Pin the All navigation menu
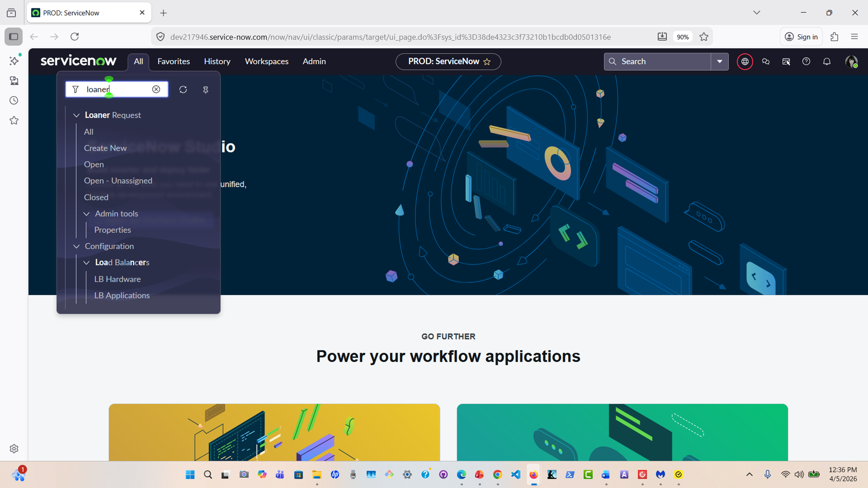Viewport: 868px width, 488px height. point(206,89)
